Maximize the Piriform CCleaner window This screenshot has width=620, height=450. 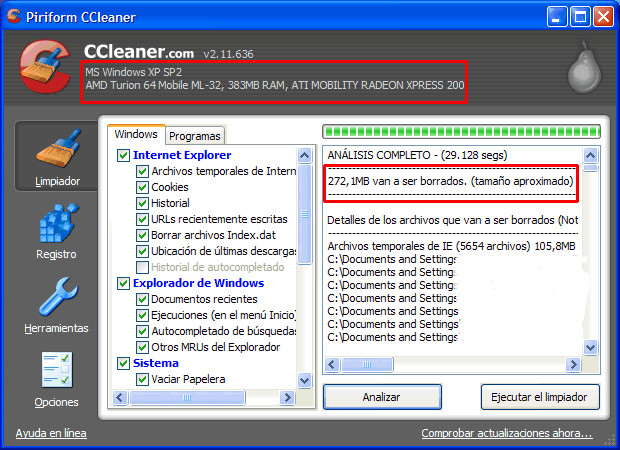(580, 17)
